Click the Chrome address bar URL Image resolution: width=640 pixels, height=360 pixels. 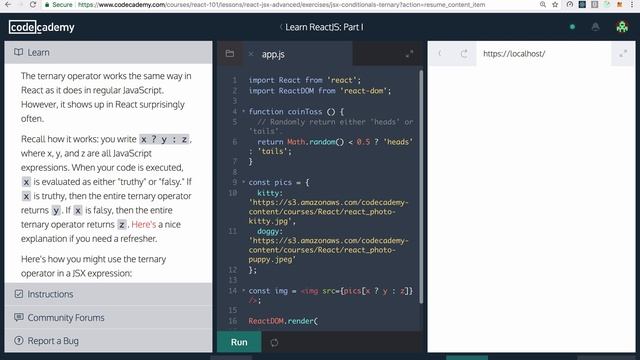coord(281,5)
